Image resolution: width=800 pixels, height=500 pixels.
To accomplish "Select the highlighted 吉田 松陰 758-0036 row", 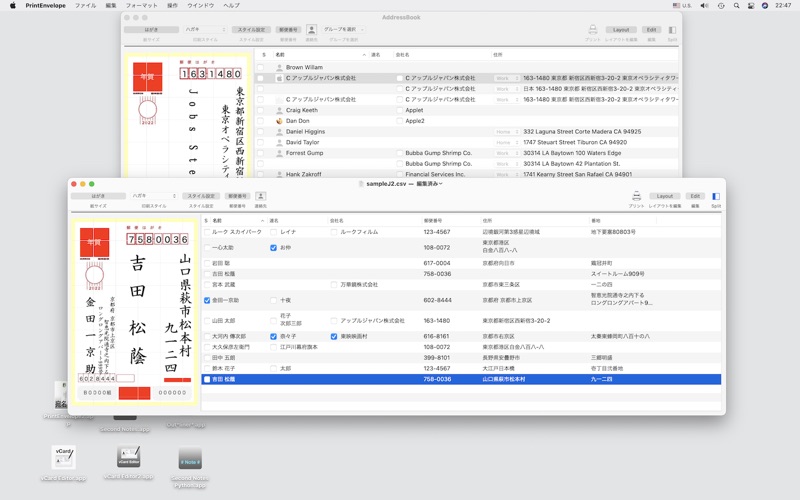I will tap(461, 379).
